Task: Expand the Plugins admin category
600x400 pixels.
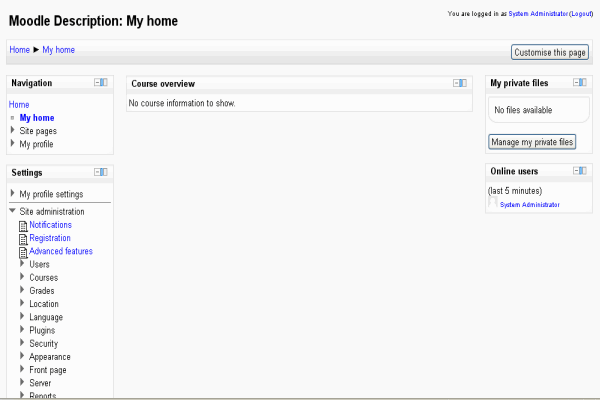Action: tap(22, 329)
